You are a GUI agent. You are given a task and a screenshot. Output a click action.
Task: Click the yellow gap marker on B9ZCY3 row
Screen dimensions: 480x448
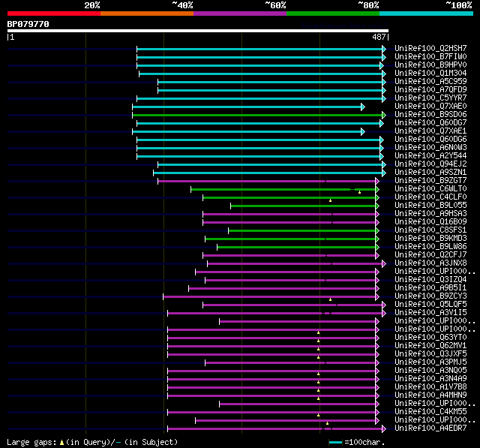click(x=330, y=299)
